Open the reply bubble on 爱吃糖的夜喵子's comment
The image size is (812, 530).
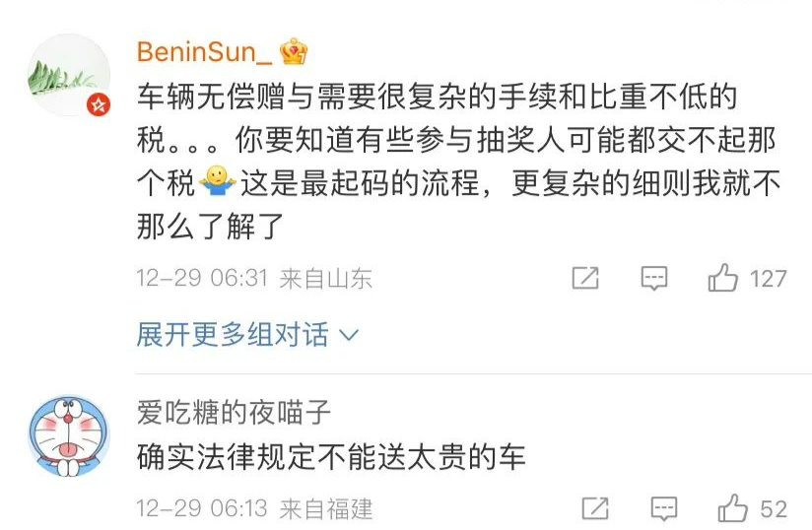(664, 508)
